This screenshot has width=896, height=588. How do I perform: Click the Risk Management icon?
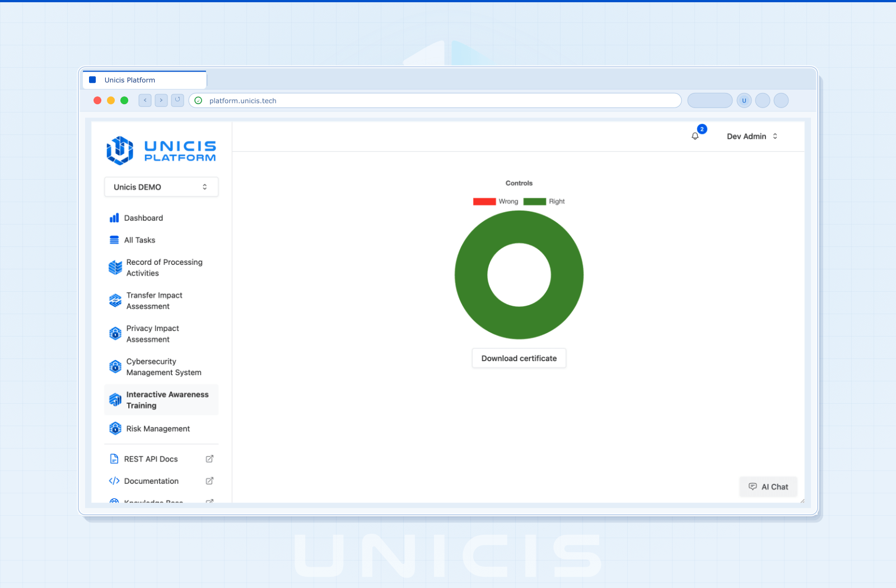[x=115, y=428]
